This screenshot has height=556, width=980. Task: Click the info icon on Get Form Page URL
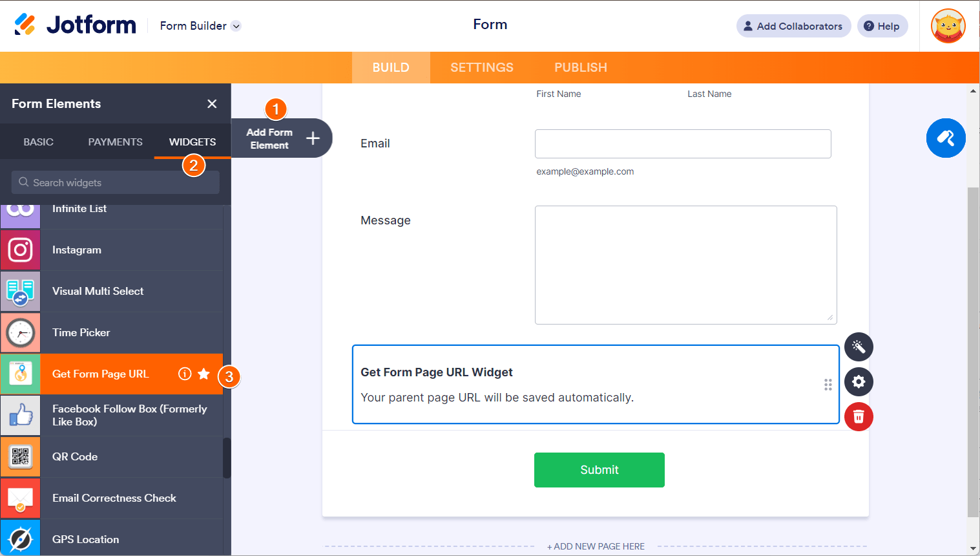[185, 374]
